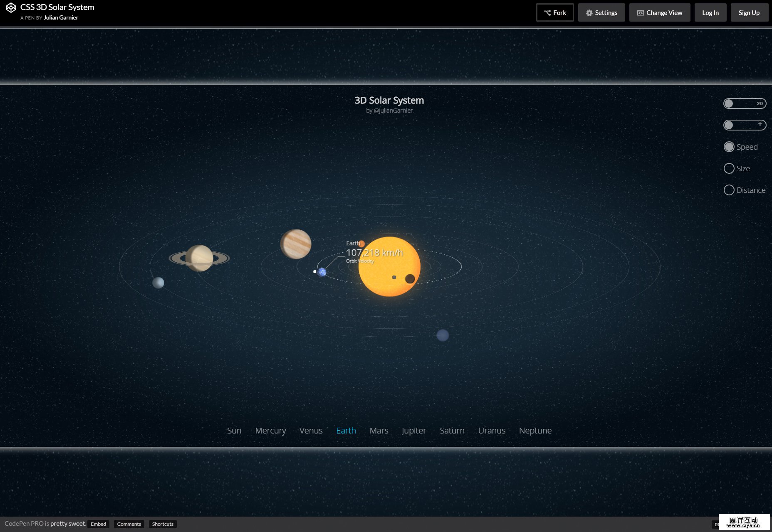This screenshot has height=532, width=772.
Task: Select the Distance radio button
Action: [x=729, y=190]
